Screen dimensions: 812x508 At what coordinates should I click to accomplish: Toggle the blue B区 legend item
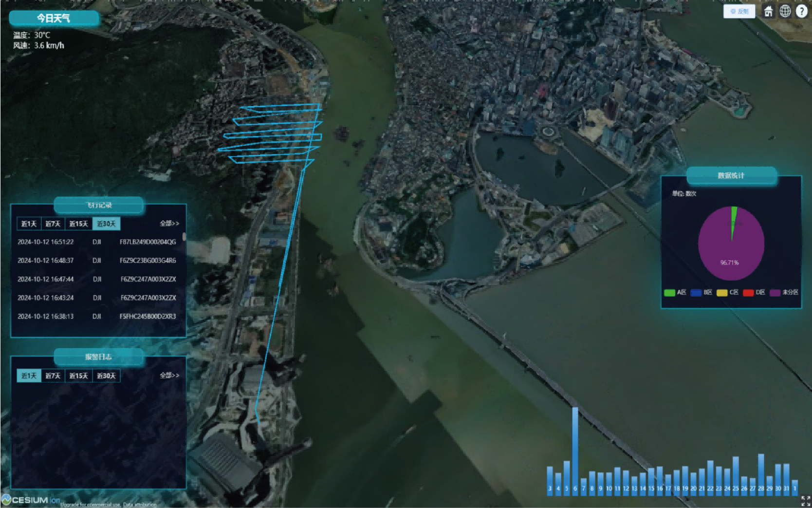tap(701, 292)
